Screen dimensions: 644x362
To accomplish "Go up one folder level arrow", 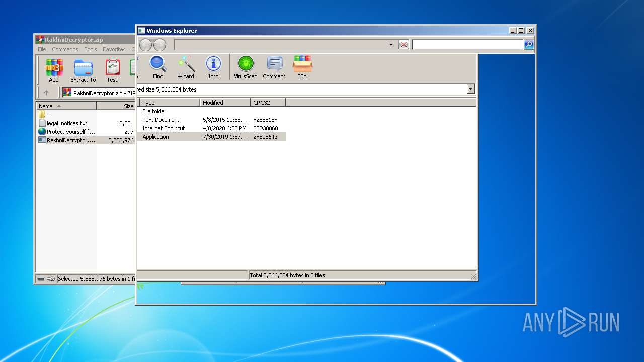I will (46, 93).
